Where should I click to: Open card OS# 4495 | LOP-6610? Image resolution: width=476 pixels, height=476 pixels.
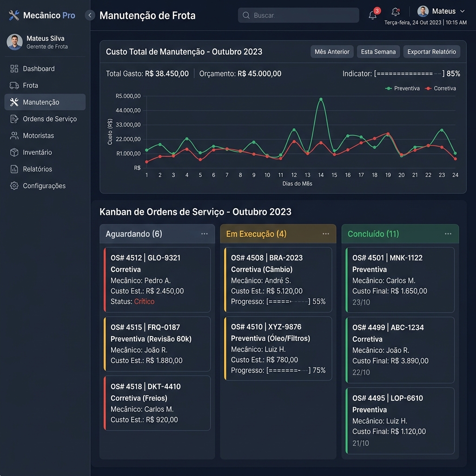[x=400, y=421]
